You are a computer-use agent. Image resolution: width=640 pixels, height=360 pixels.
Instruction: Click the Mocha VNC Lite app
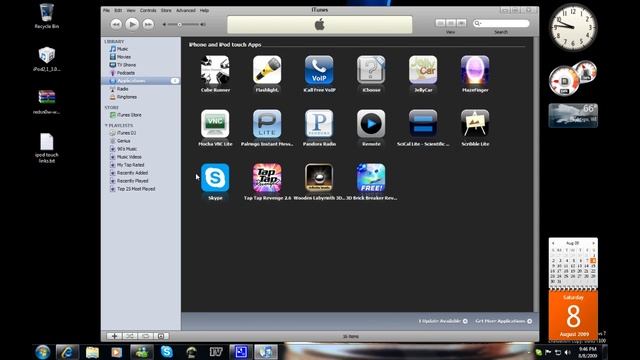click(215, 124)
